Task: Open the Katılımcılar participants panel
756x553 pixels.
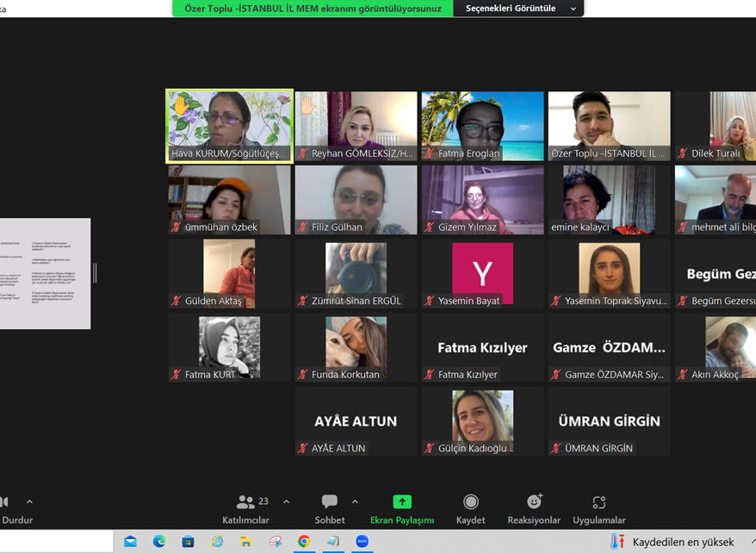Action: point(245,509)
